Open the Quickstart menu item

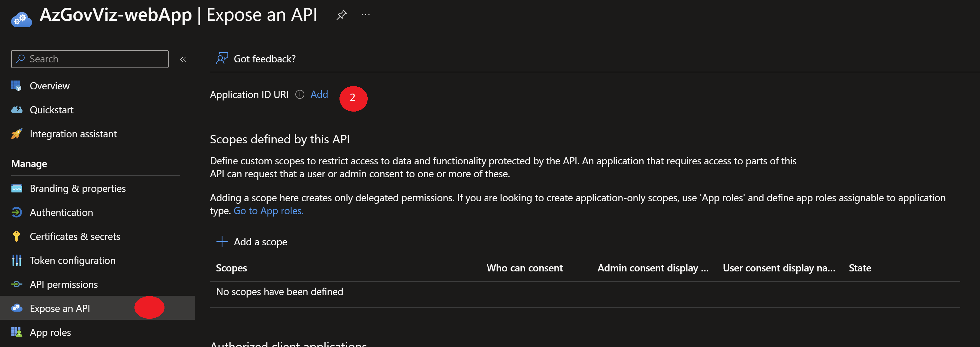pyautogui.click(x=51, y=110)
